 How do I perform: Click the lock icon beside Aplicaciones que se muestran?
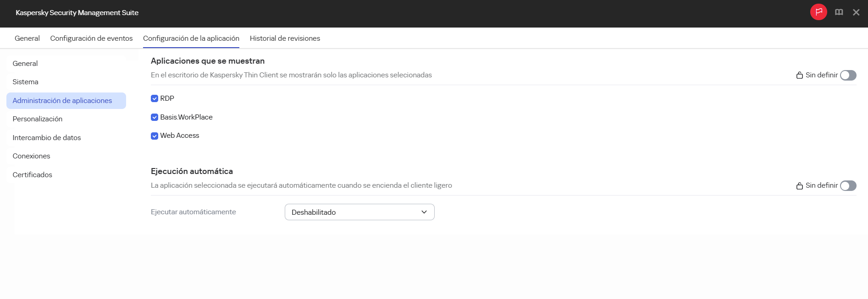click(x=799, y=75)
